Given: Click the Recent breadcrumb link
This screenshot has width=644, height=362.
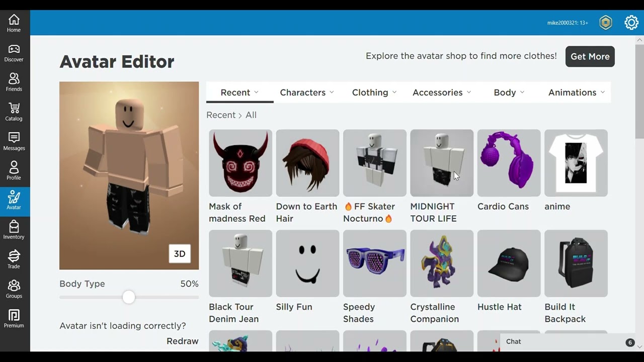Looking at the screenshot, I should click(x=221, y=115).
